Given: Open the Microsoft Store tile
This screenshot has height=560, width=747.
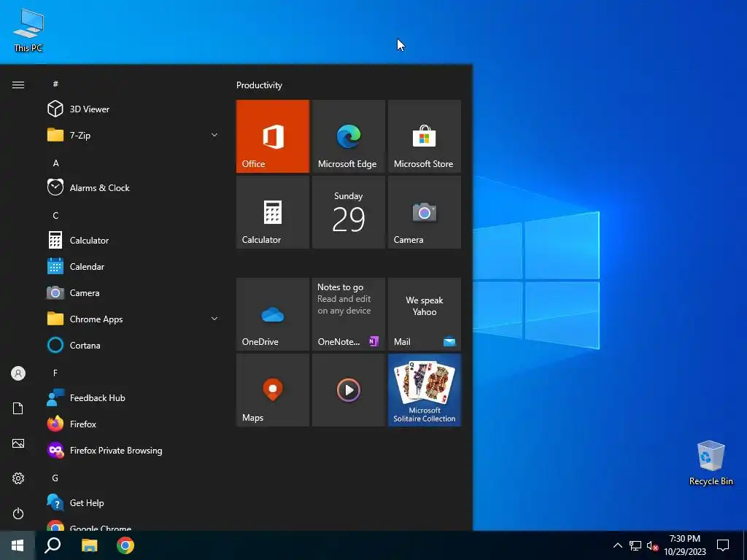Looking at the screenshot, I should [425, 136].
